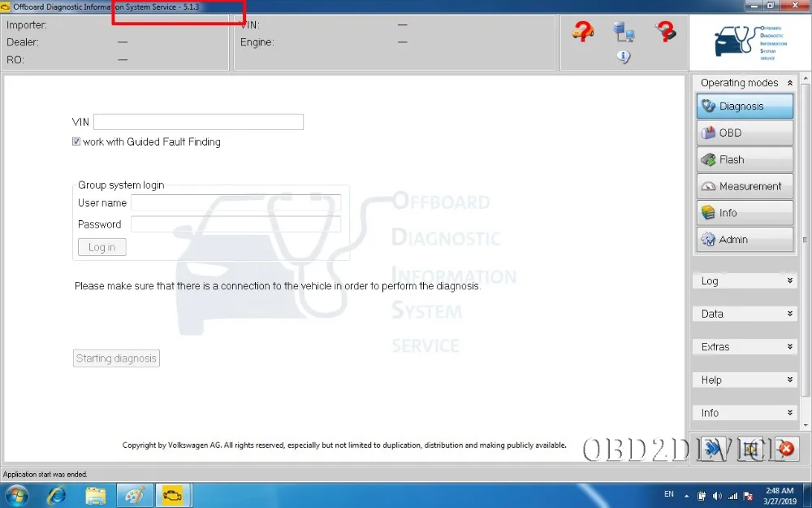Click the VIN input field
Image resolution: width=812 pixels, height=508 pixels.
(x=198, y=122)
